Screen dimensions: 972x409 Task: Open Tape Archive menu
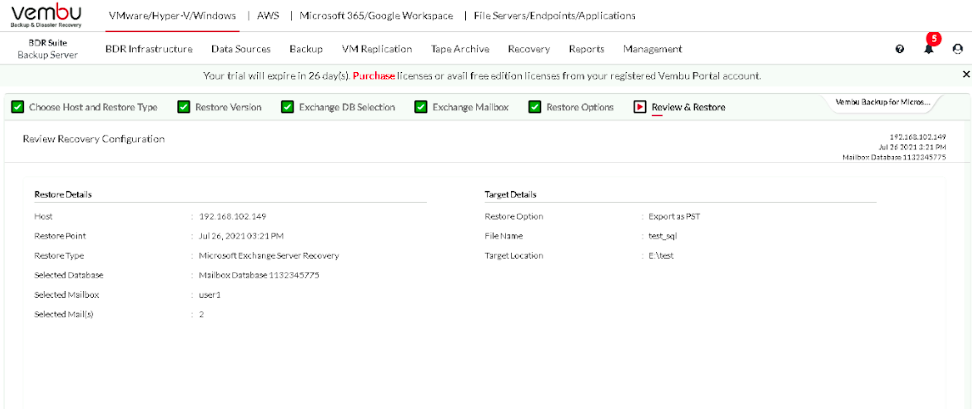(460, 49)
